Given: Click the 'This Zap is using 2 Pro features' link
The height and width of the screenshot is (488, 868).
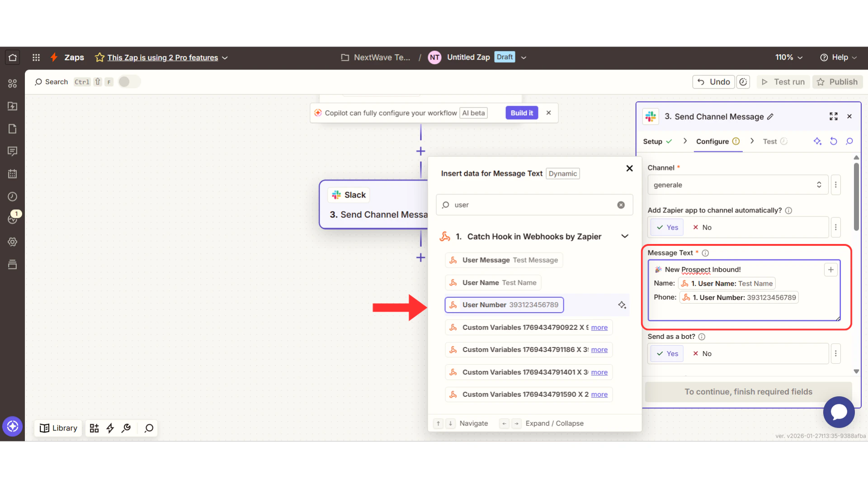Looking at the screenshot, I should click(x=162, y=57).
